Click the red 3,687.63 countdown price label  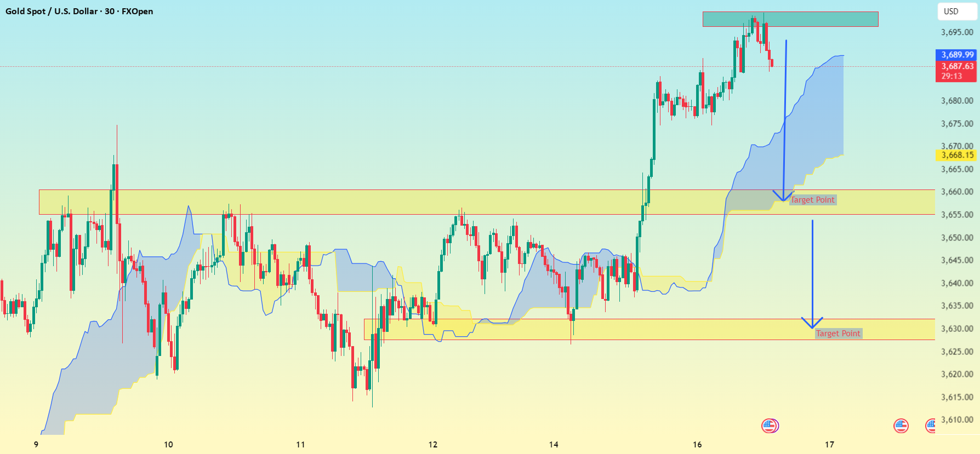click(957, 71)
